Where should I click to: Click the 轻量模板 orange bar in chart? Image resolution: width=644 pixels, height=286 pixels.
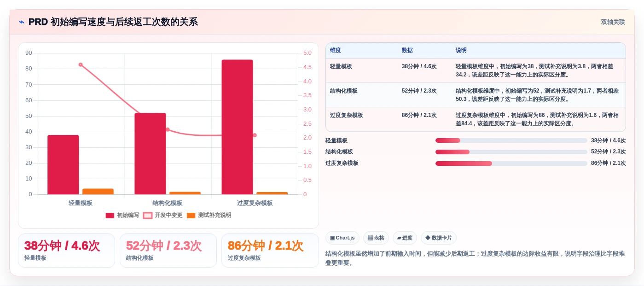(98, 192)
